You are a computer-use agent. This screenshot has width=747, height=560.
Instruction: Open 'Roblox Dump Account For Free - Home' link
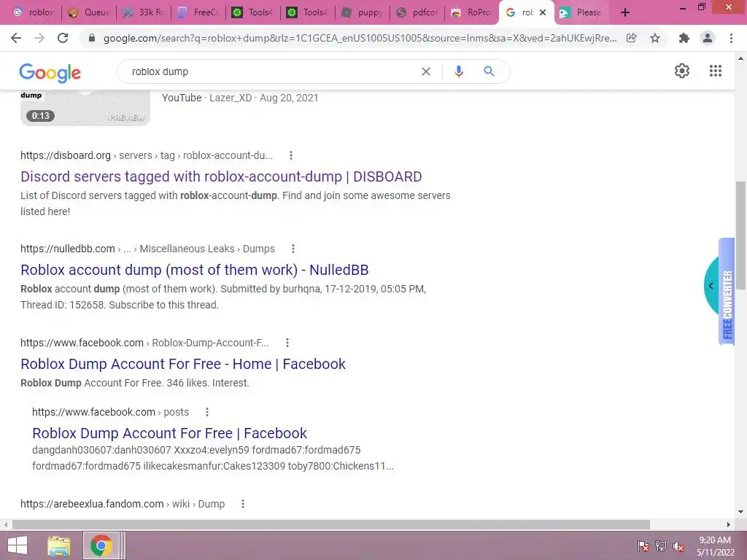pos(183,364)
